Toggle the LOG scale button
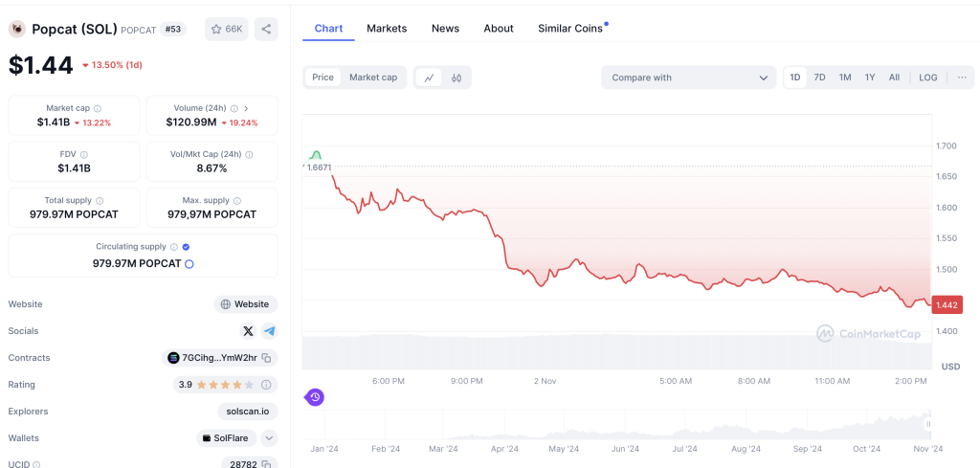 928,78
